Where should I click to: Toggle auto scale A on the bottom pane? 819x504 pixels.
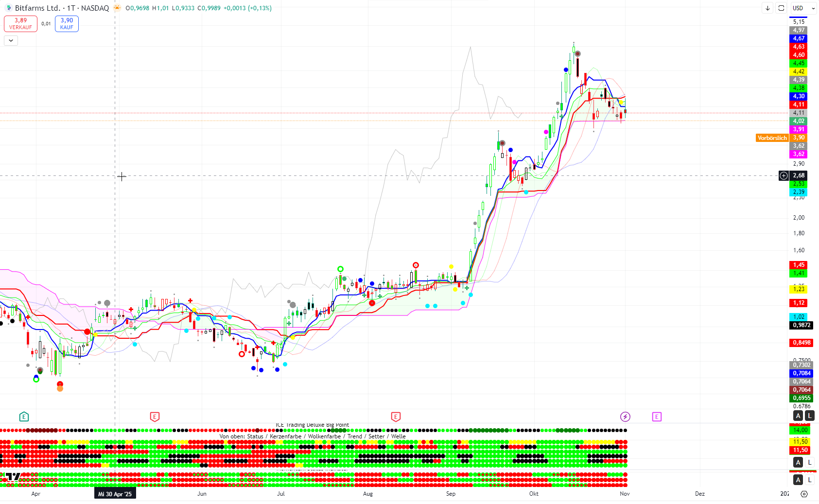(798, 480)
